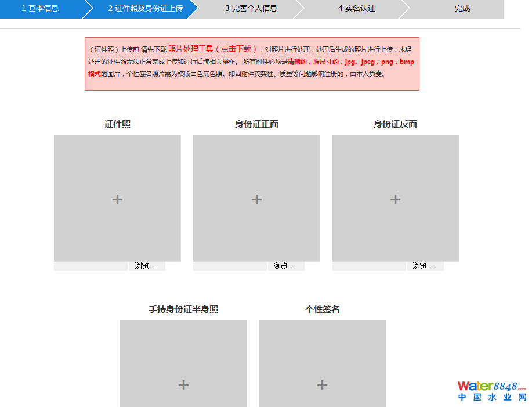Click the plus icon in 身份证正面 box
Image resolution: width=532 pixels, height=407 pixels.
point(256,199)
